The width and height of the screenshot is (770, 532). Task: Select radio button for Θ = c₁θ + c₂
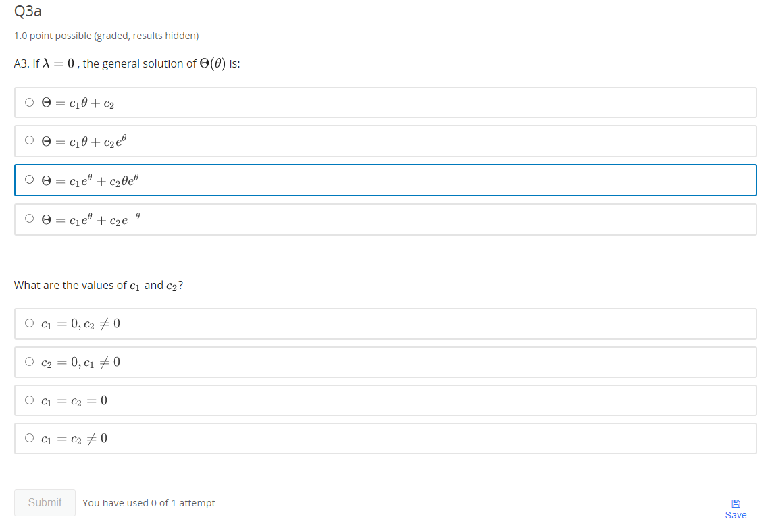[29, 103]
